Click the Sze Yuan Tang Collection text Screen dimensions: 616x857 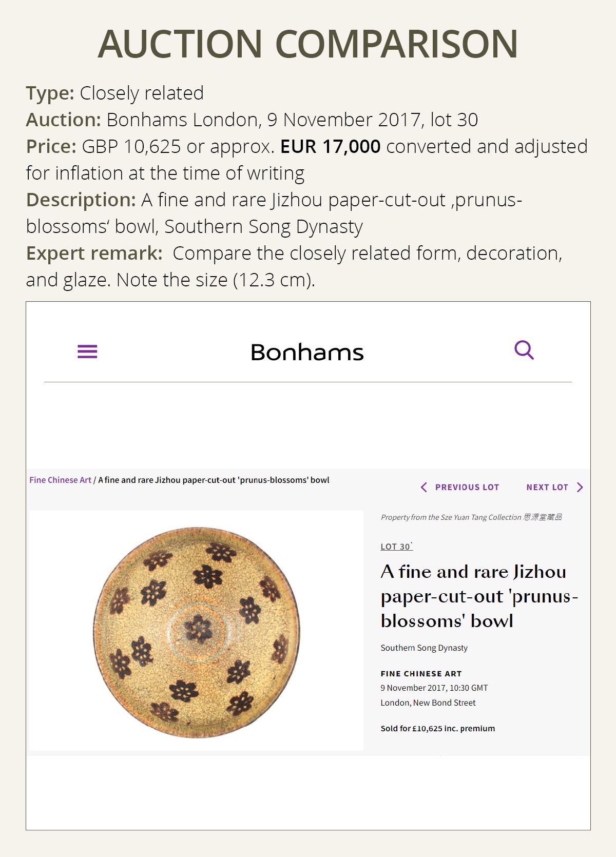point(471,517)
